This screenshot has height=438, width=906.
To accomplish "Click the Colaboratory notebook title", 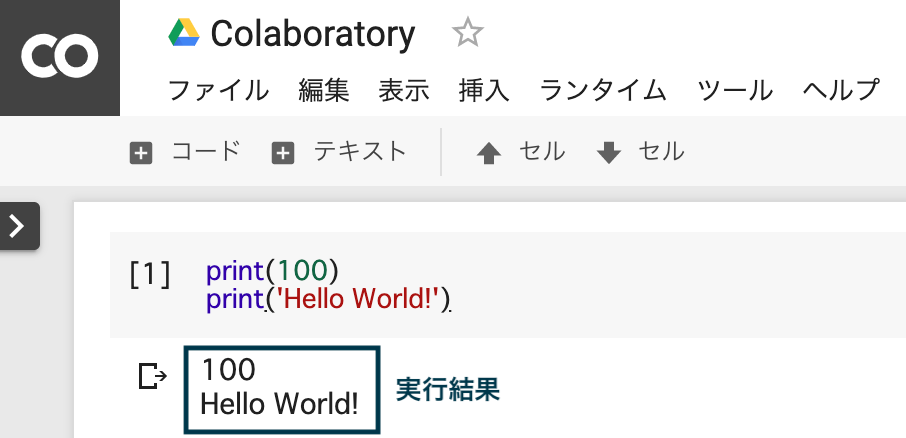I will (313, 34).
